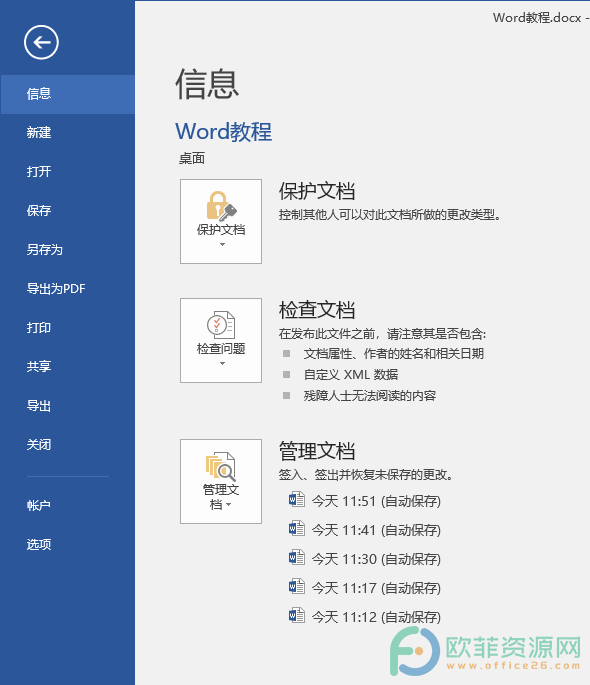Click the 签入、签出并恢复未保存的更改 description
The image size is (590, 685).
[366, 474]
